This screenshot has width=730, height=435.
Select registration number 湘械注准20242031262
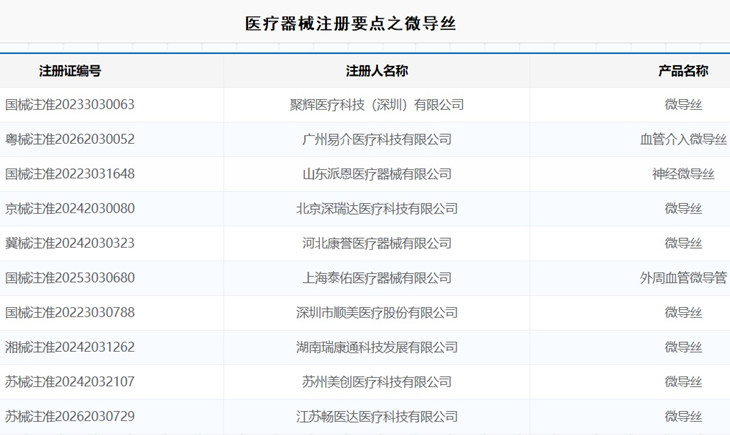pyautogui.click(x=70, y=347)
